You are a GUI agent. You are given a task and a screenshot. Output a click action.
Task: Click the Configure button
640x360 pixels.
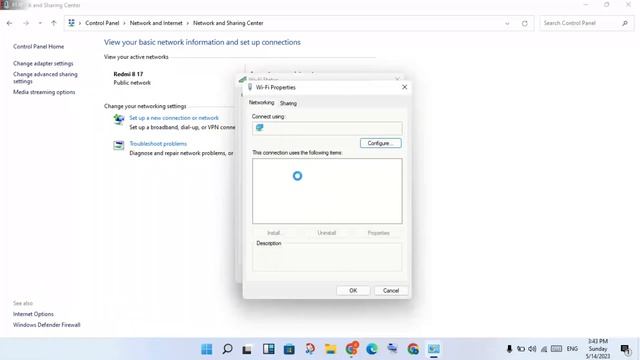coord(380,143)
